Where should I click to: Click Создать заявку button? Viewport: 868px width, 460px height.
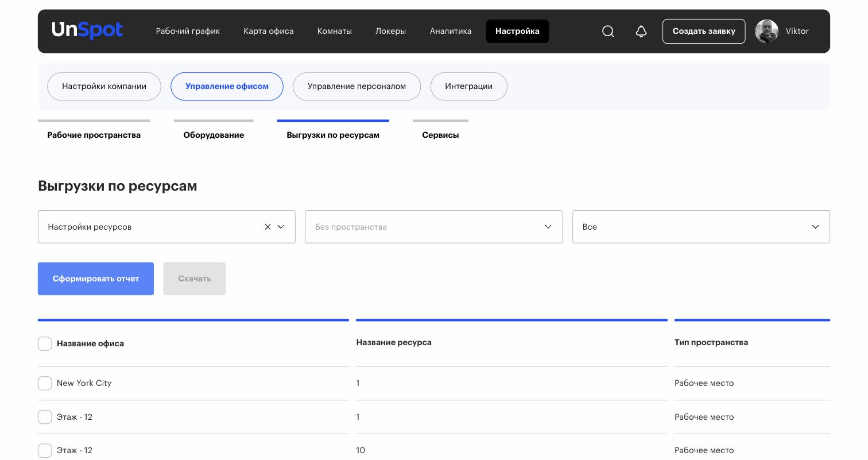[x=704, y=31]
